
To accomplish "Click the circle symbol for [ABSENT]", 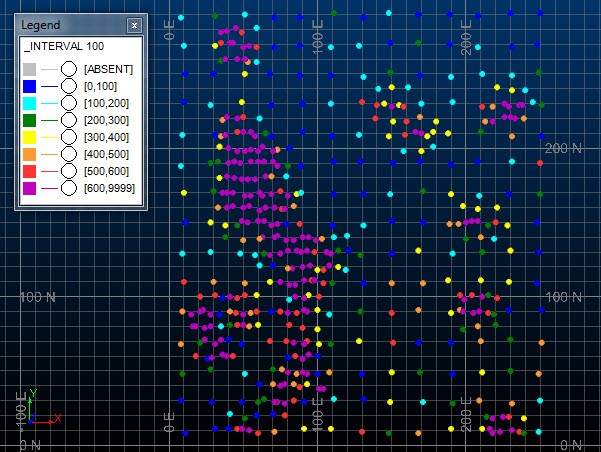I will coord(69,68).
